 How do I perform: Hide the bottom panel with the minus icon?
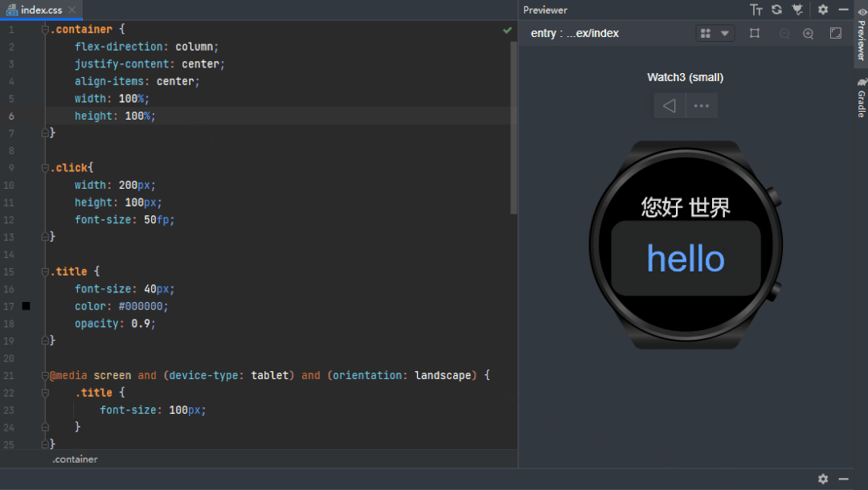844,479
